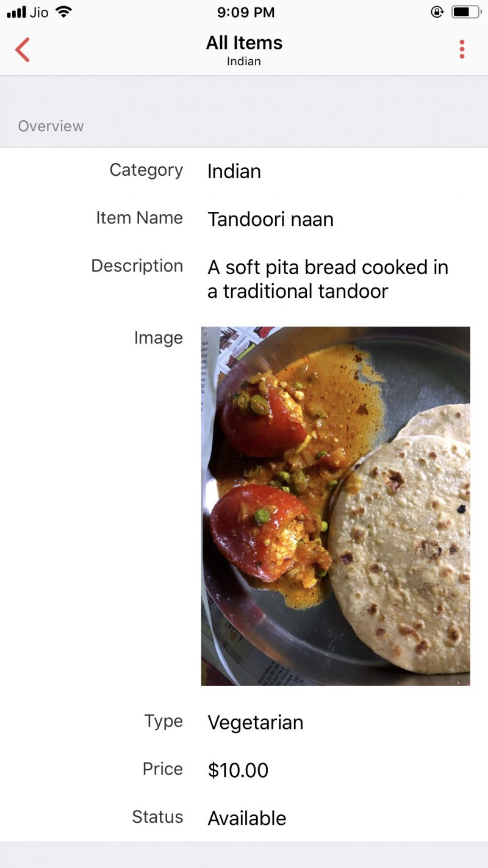488x868 pixels.
Task: Tap the description text about pita bread
Action: [x=328, y=279]
